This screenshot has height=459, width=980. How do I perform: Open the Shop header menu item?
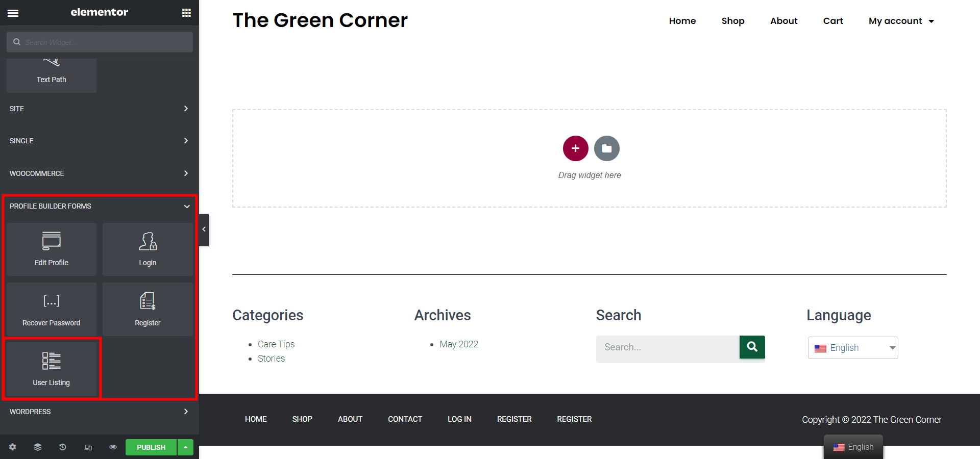(x=733, y=21)
